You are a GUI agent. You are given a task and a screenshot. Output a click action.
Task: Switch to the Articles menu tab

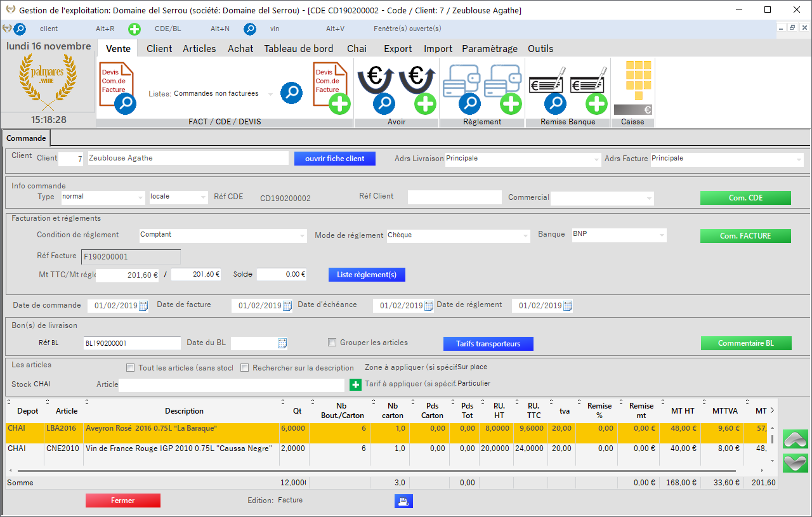pyautogui.click(x=199, y=49)
